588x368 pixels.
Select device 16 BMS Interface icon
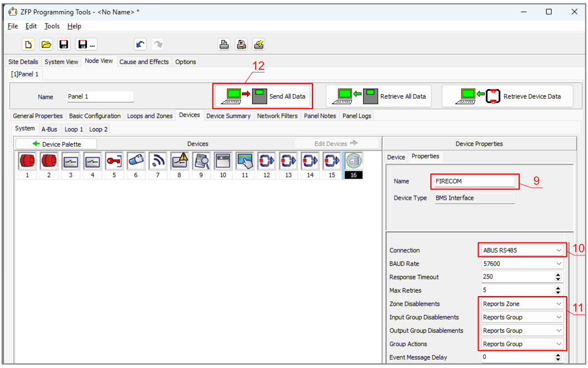point(353,161)
